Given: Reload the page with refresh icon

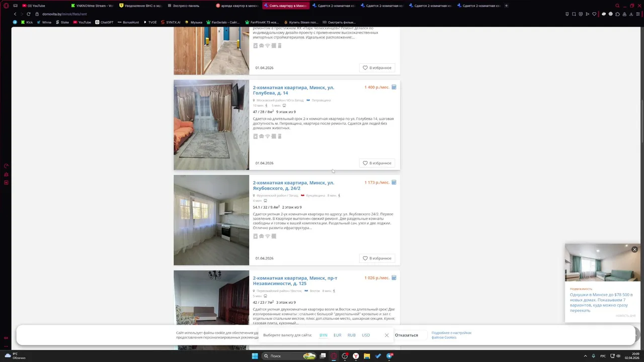Looking at the screenshot, I should pos(29,14).
